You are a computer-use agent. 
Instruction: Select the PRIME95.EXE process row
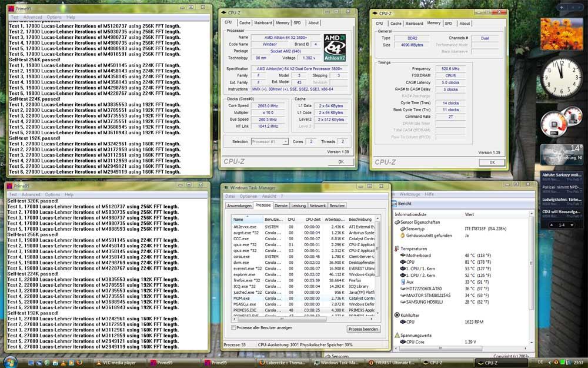tap(303, 310)
